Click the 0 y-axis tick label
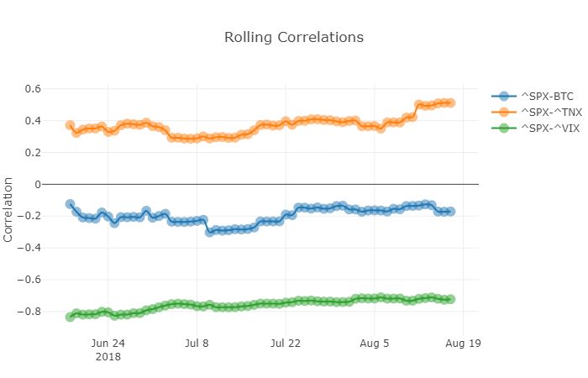588x378 pixels. (38, 184)
